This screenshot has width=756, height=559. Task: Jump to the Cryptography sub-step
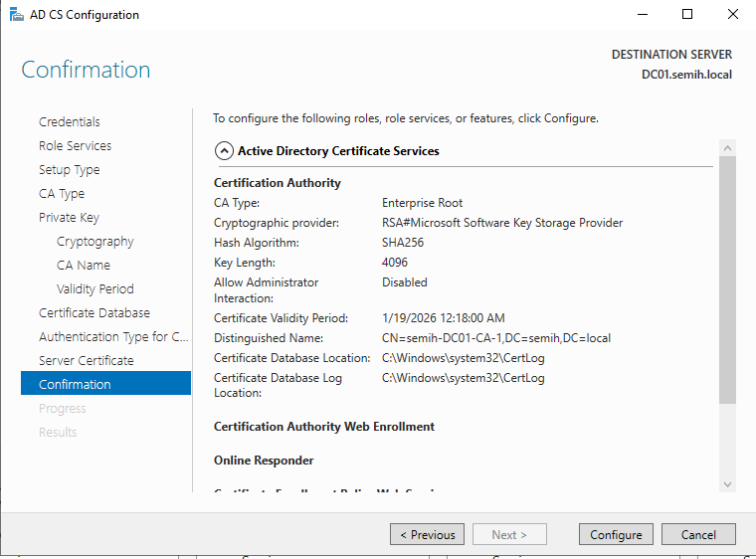[x=94, y=242]
